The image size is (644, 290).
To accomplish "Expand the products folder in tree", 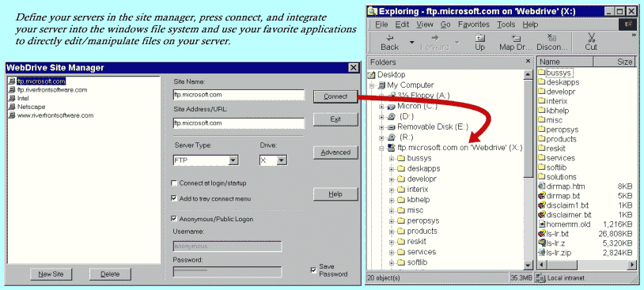I will pyautogui.click(x=392, y=231).
